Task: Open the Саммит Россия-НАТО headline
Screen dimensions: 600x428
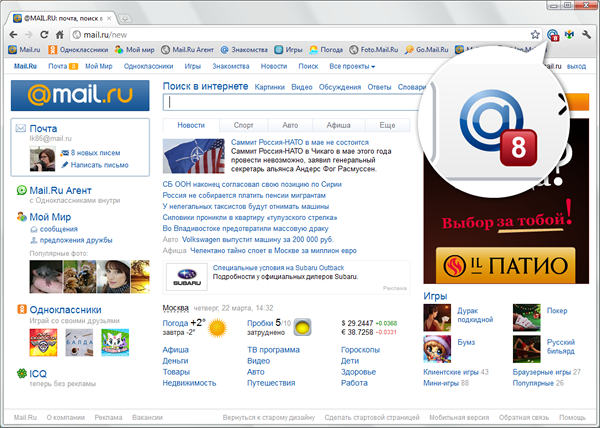Action: click(x=300, y=142)
